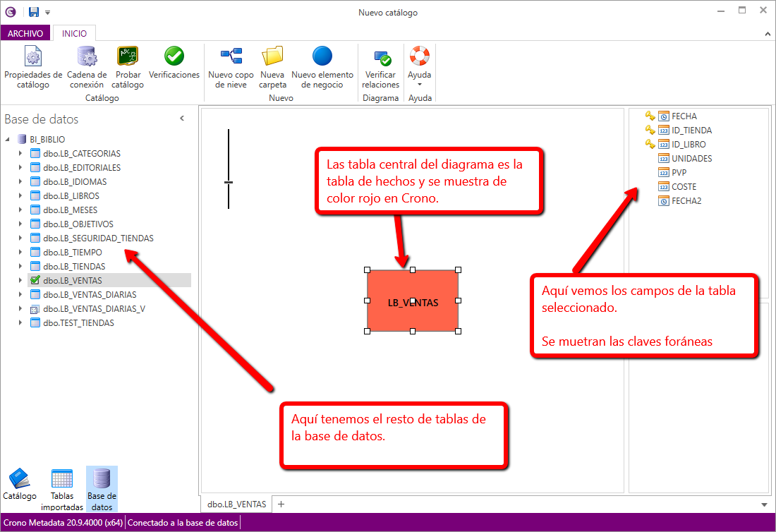The width and height of the screenshot is (776, 532).
Task: Collapse the Base de datos side panel
Action: pos(181,119)
